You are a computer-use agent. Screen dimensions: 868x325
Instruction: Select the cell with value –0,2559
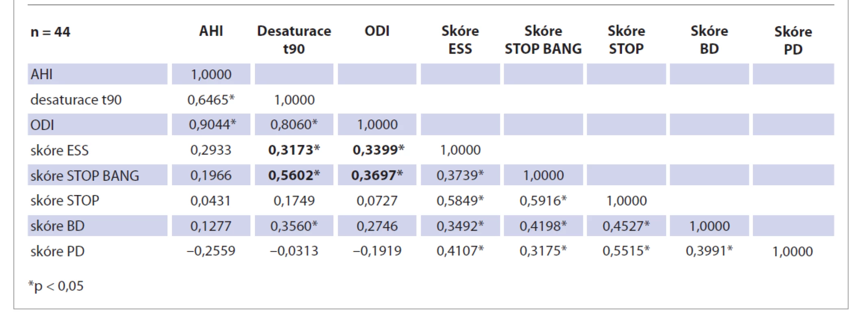point(211,251)
